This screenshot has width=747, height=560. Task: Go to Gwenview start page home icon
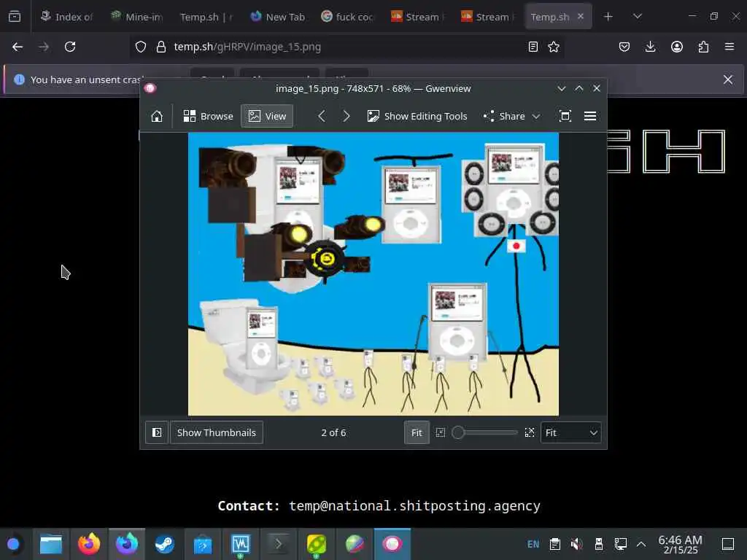[157, 116]
